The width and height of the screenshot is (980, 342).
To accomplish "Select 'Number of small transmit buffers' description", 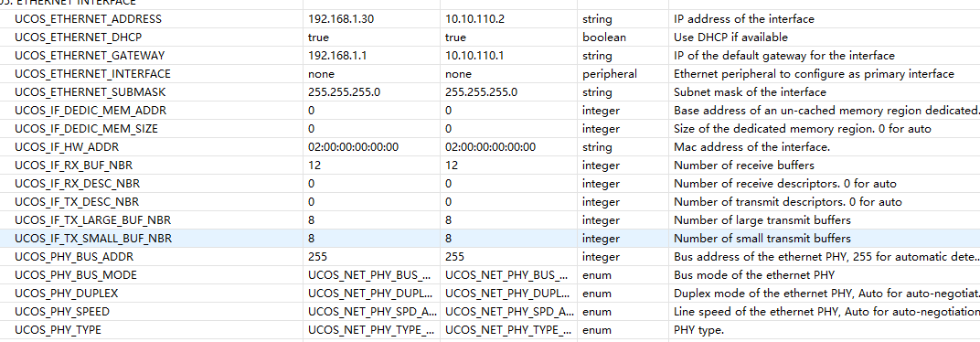I will coord(762,239).
